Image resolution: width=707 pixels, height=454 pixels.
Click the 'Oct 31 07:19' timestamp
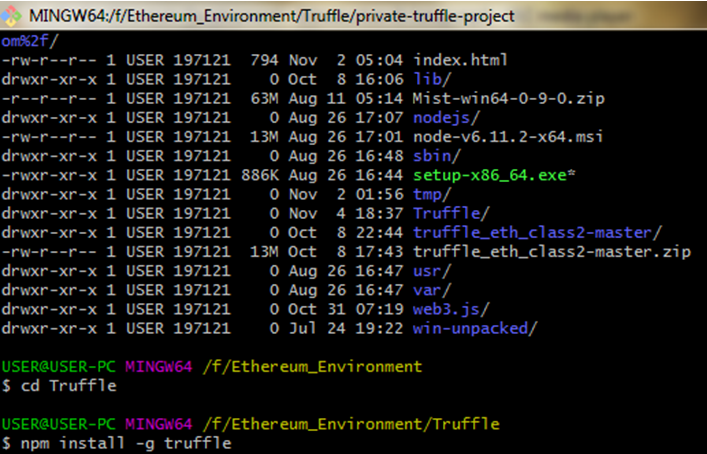point(345,309)
